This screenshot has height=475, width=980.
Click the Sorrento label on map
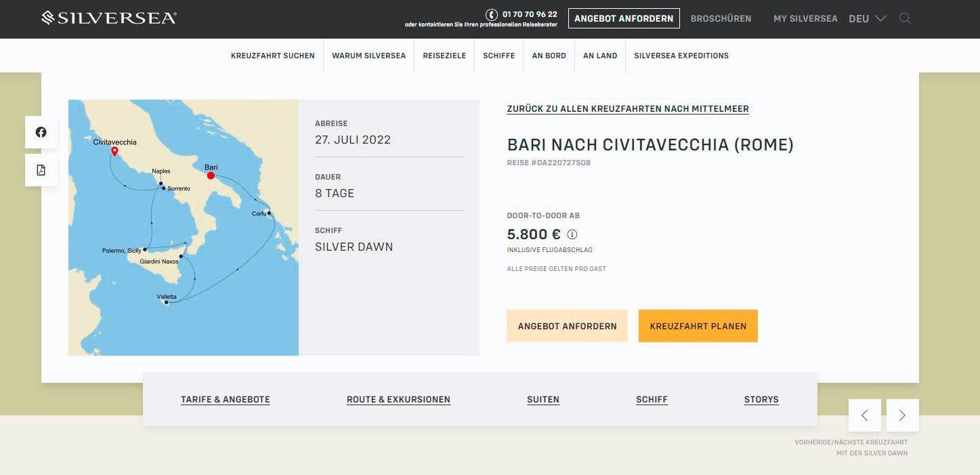(x=179, y=188)
